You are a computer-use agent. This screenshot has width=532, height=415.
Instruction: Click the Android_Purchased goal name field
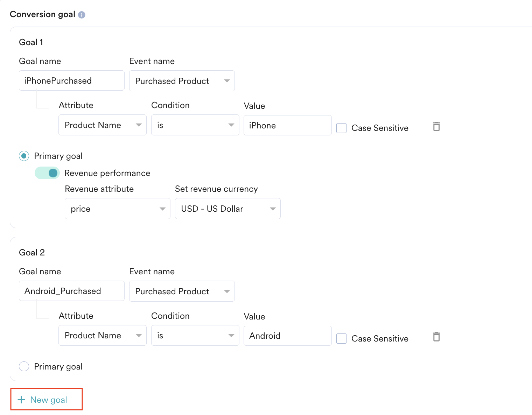[x=71, y=291]
